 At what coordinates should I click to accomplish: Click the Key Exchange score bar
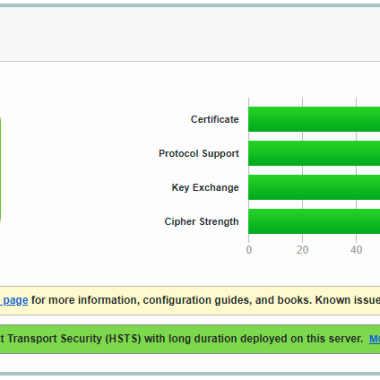click(314, 187)
